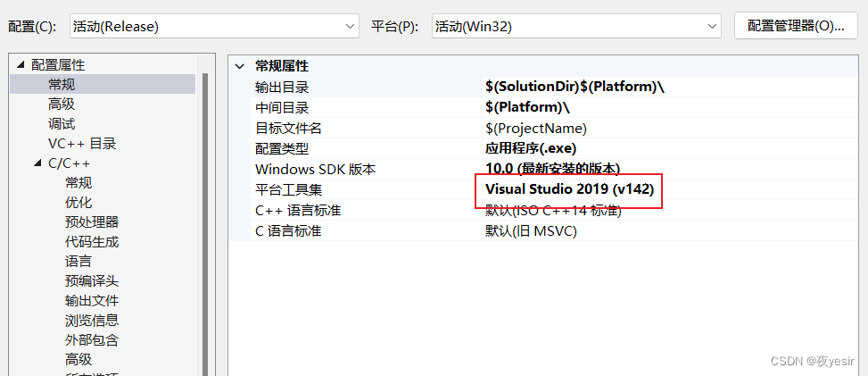Screen dimensions: 868x376
Task: Select 常规 under 配置属性
Action: pyautogui.click(x=62, y=84)
